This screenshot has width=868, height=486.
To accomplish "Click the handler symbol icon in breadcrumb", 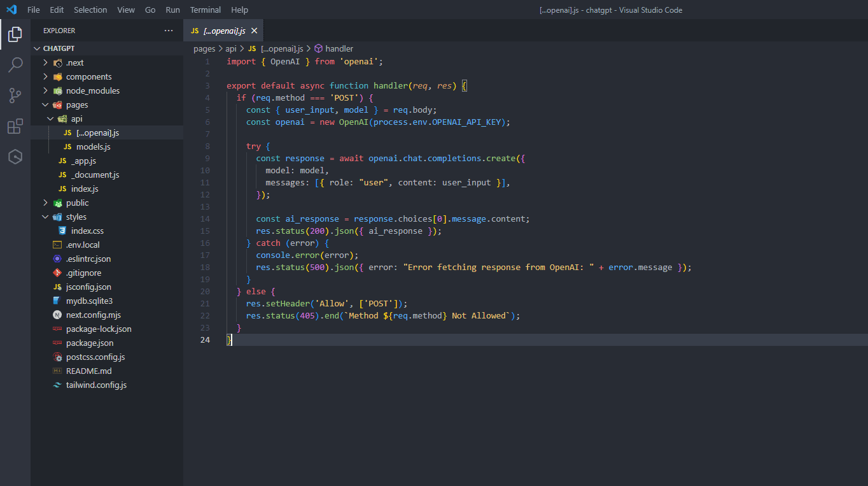I will coord(318,48).
